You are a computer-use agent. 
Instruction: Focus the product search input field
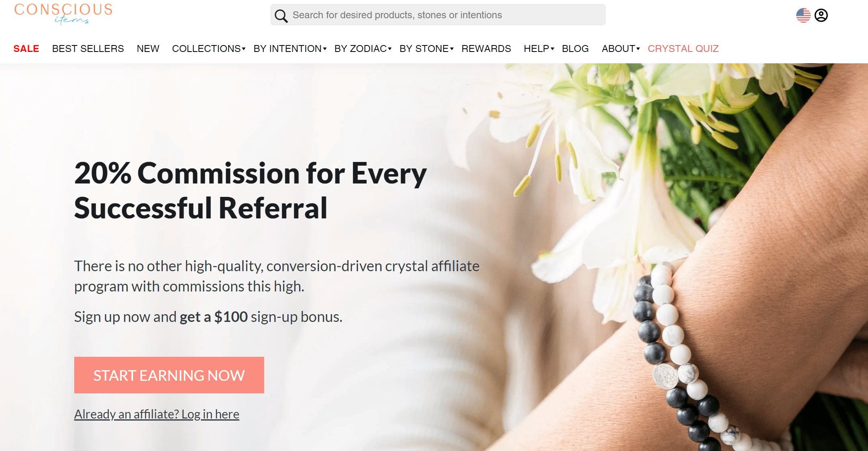(438, 15)
